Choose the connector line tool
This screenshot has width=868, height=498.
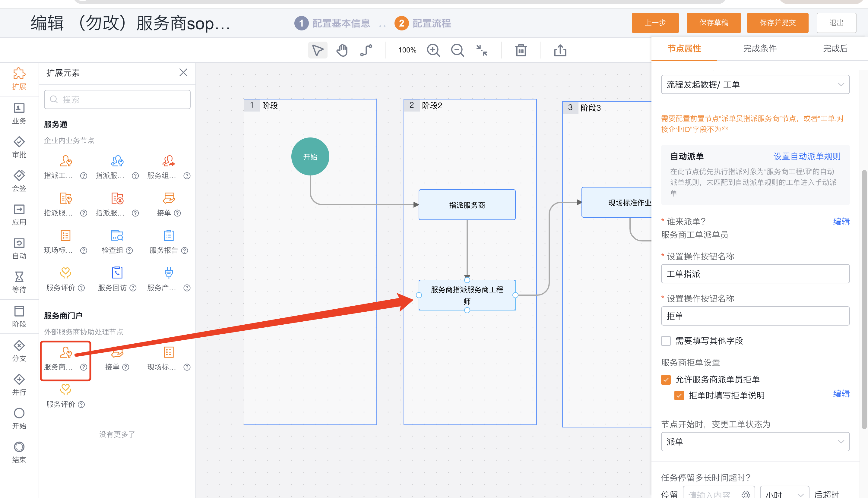click(366, 50)
